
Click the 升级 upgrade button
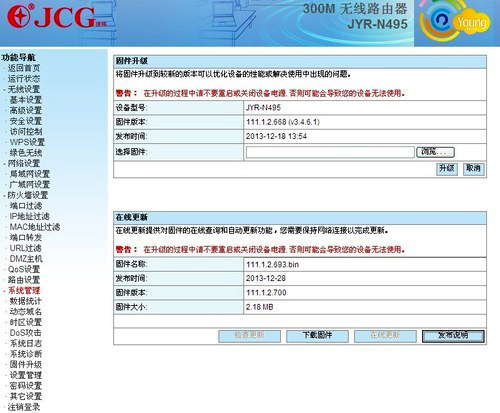(447, 169)
